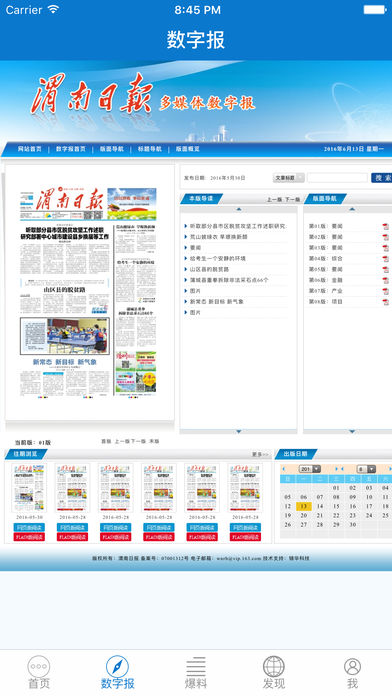Select date 08 in the calendar

(x=336, y=497)
